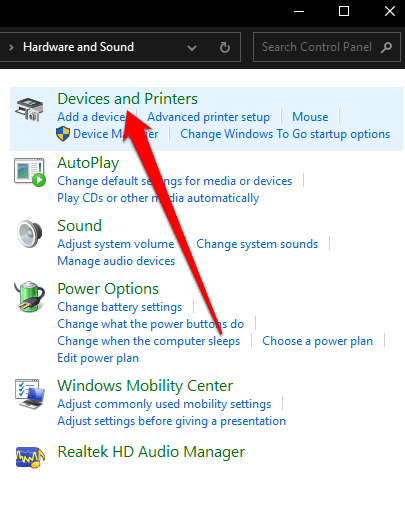Viewport: 405px width, 521px height.
Task: Click the Sound speaker icon
Action: 30,233
